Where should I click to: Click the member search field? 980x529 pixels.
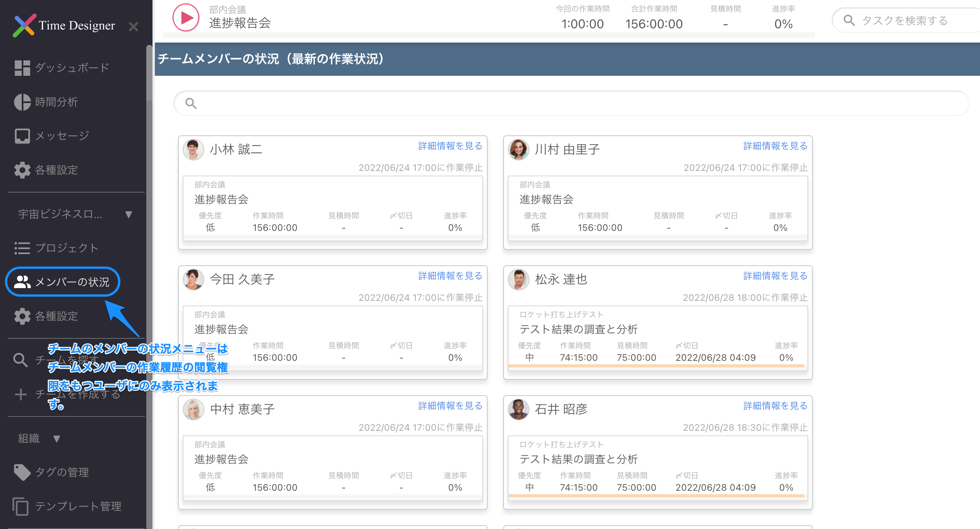pos(571,103)
